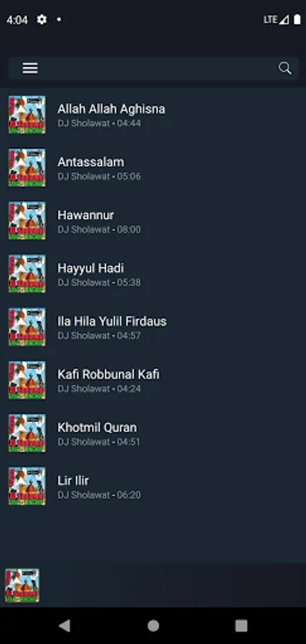Image resolution: width=306 pixels, height=644 pixels.
Task: Tap the Android home circle button
Action: [153, 625]
